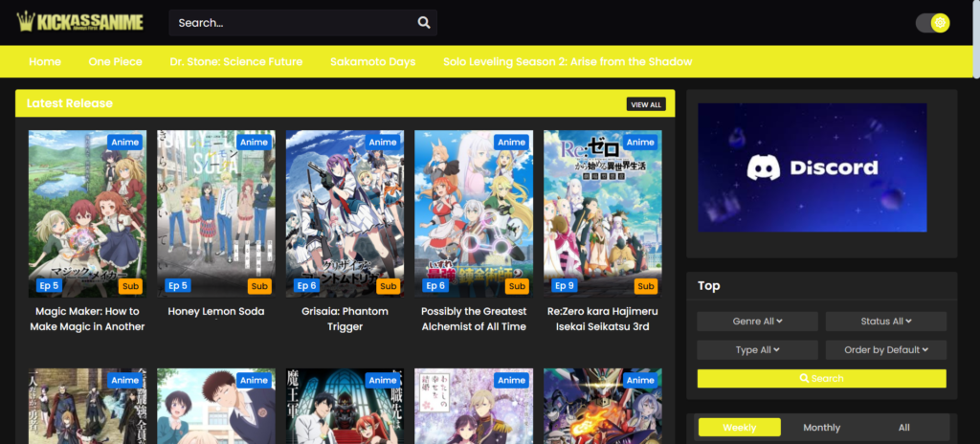
Task: Click Ep 5 badge on Magic Maker
Action: point(48,286)
